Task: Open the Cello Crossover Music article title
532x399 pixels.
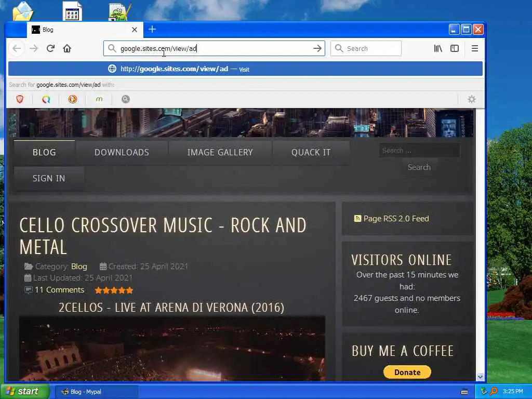Action: [163, 236]
